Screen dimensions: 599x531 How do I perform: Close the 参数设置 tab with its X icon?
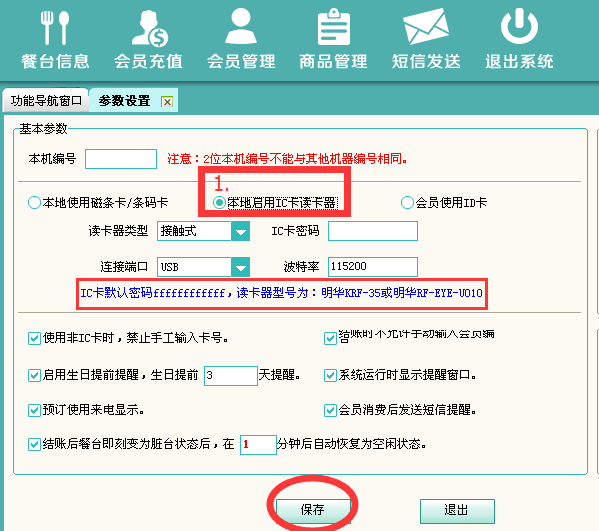pos(167,102)
